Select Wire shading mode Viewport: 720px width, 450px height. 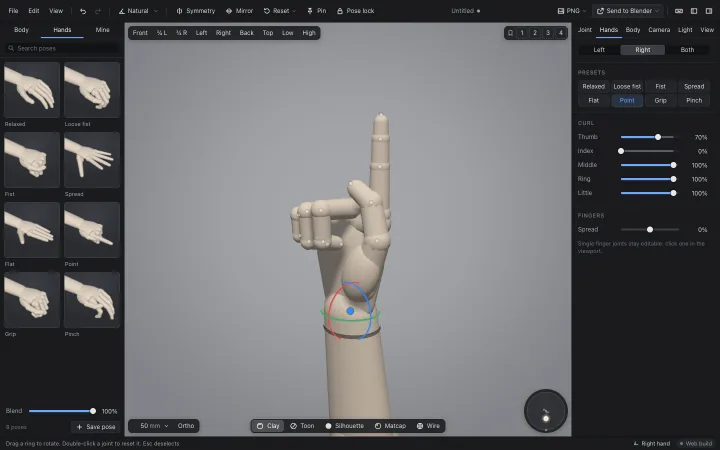[428, 426]
